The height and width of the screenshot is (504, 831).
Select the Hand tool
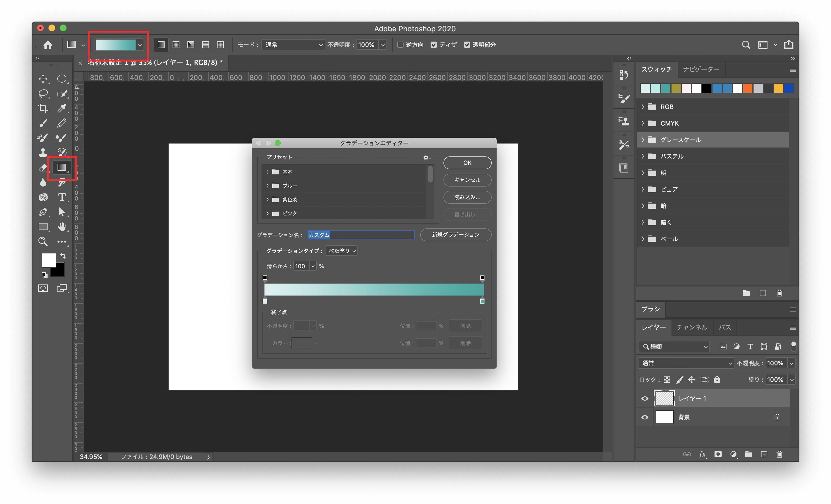[x=63, y=227]
